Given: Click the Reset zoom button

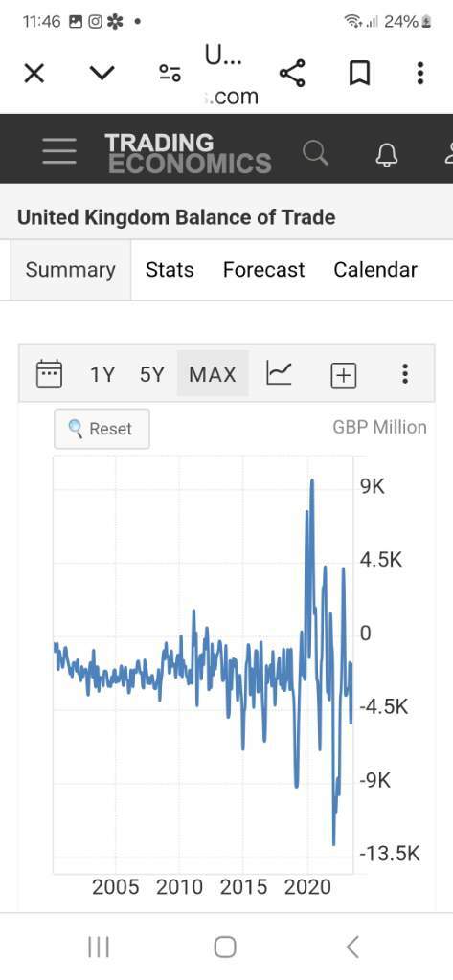Looking at the screenshot, I should (102, 429).
